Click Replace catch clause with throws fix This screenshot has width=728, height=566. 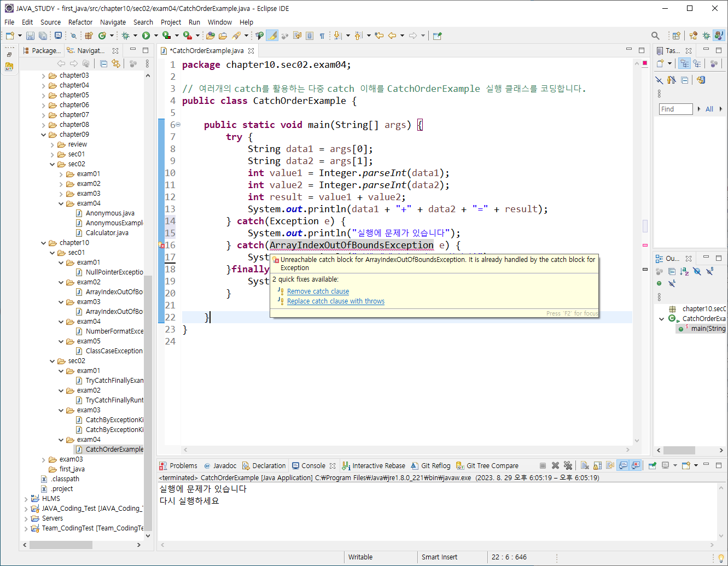click(x=336, y=301)
